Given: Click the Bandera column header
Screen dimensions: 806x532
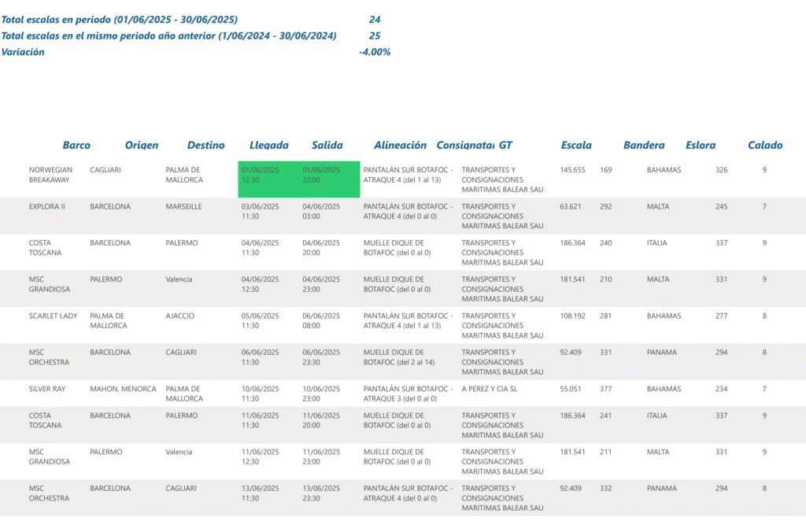Looking at the screenshot, I should (x=644, y=146).
